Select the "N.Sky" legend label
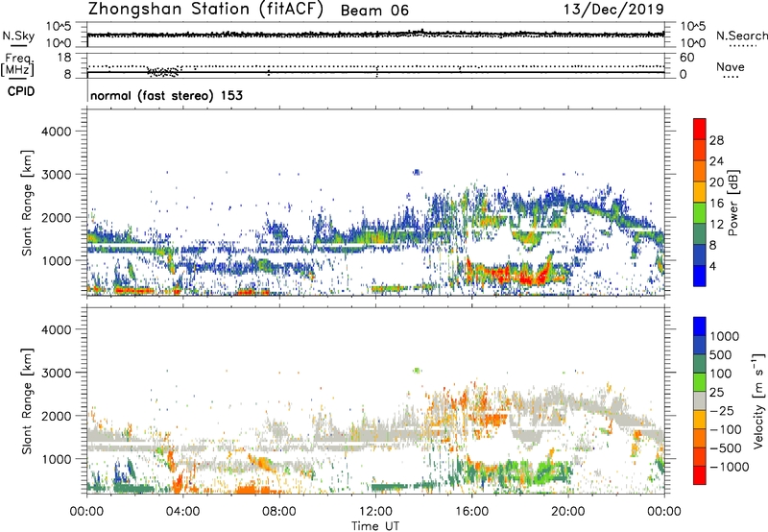Image resolution: width=768 pixels, height=532 pixels. point(18,36)
